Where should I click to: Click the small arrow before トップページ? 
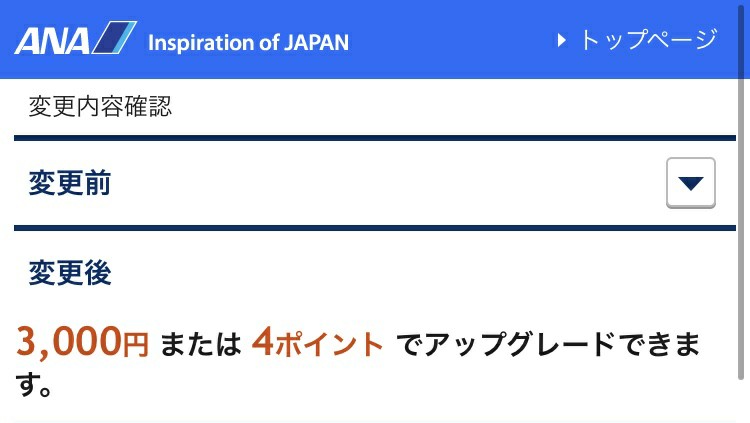(x=562, y=40)
